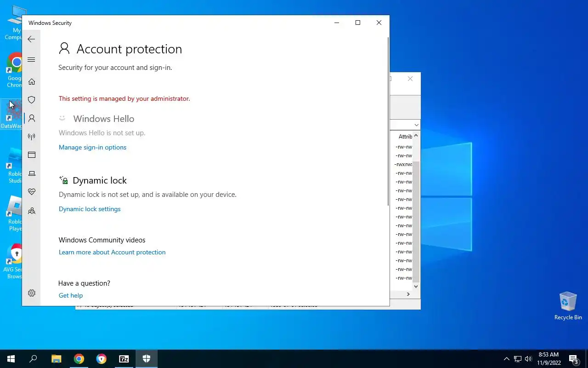Open Roblox Studio desktop shortcut
Screen dimensions: 588x368
tap(14, 166)
